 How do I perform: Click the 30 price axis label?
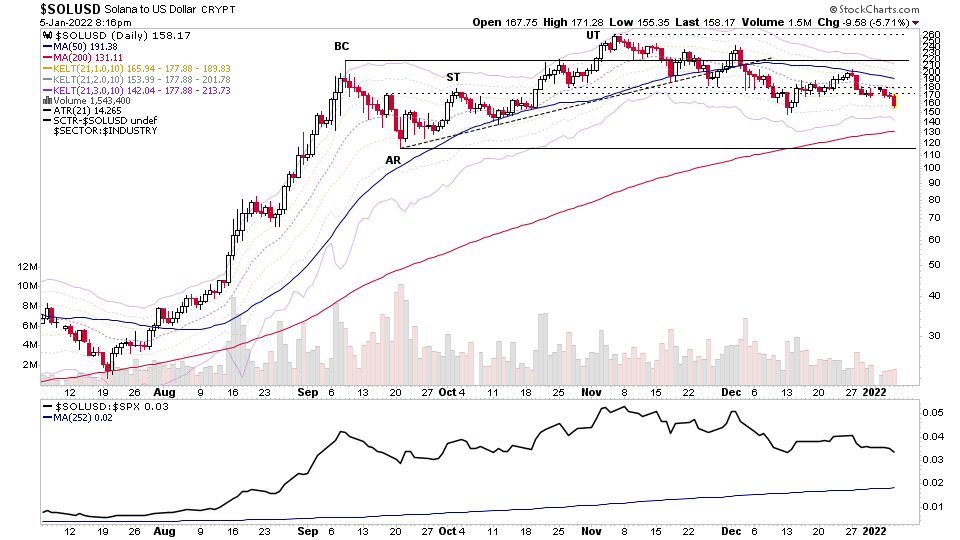tap(934, 336)
